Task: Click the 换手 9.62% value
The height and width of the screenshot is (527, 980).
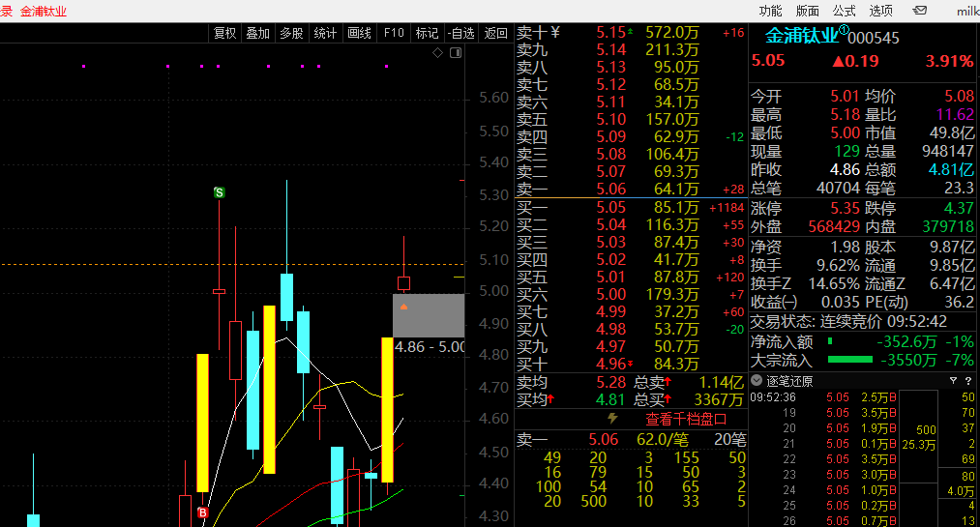Action: click(838, 265)
